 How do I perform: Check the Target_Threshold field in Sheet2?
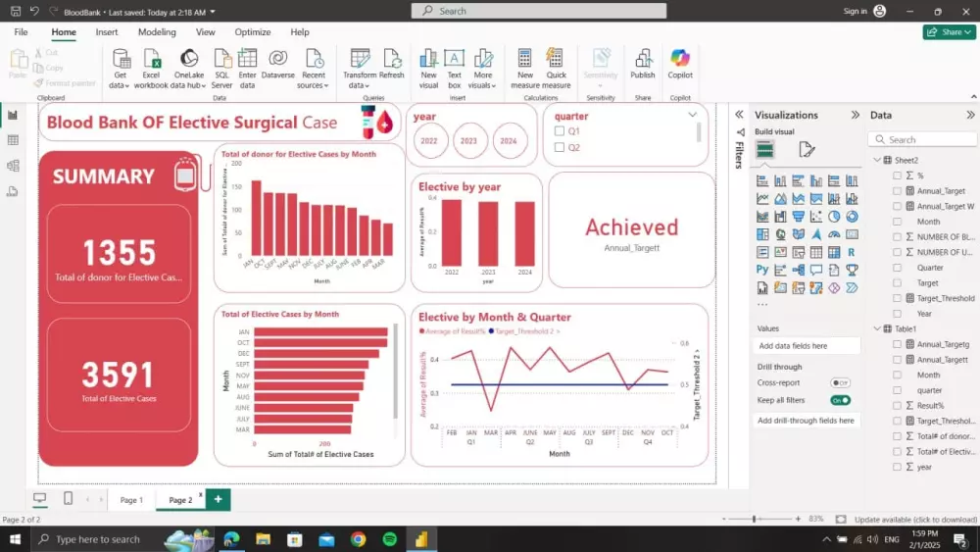(897, 298)
